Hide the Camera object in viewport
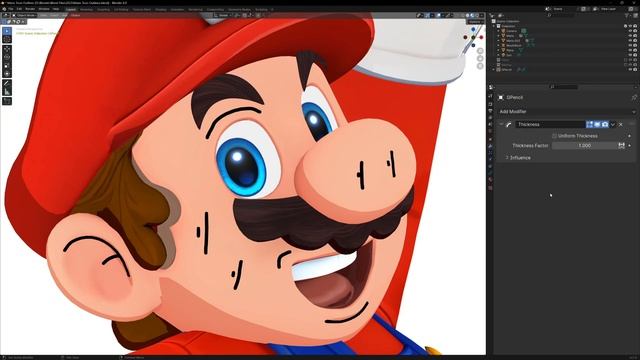Viewport: 640px width, 360px height. click(x=630, y=31)
